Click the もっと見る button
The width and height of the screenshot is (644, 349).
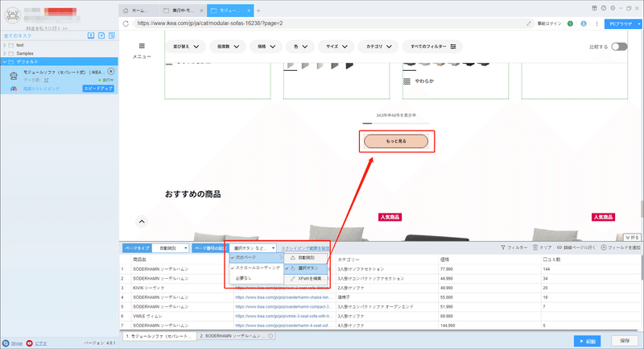pyautogui.click(x=396, y=141)
